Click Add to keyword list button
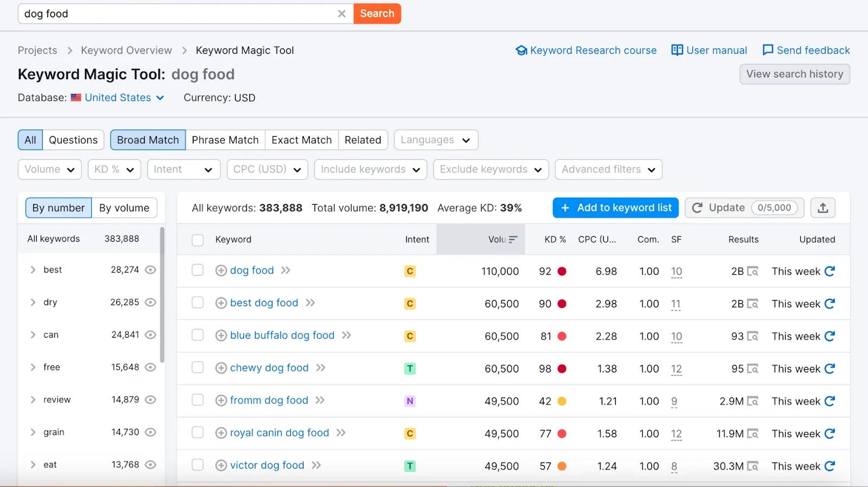 [x=616, y=208]
